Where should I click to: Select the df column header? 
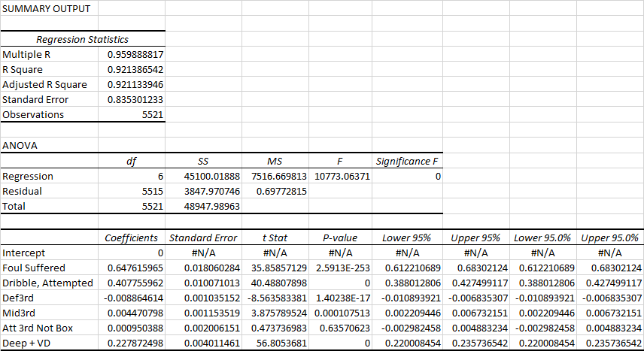(132, 162)
